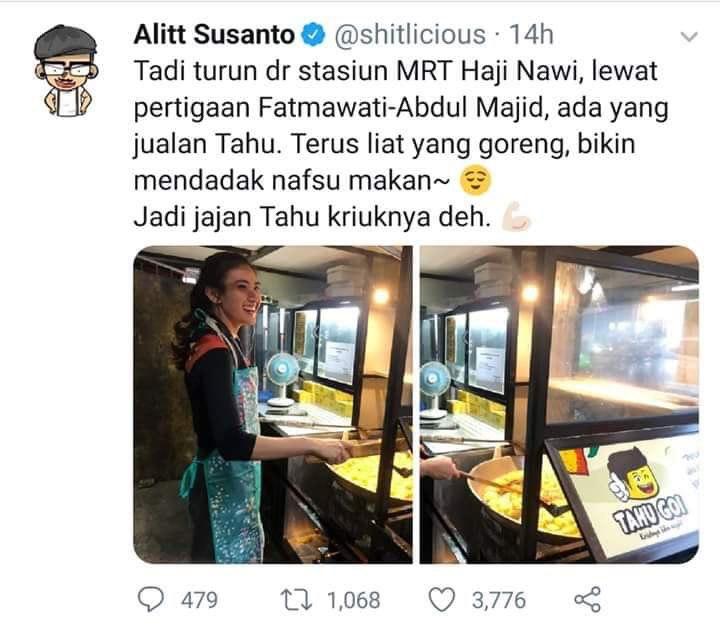Open Alitt Susanto's profile avatar

coord(67,70)
